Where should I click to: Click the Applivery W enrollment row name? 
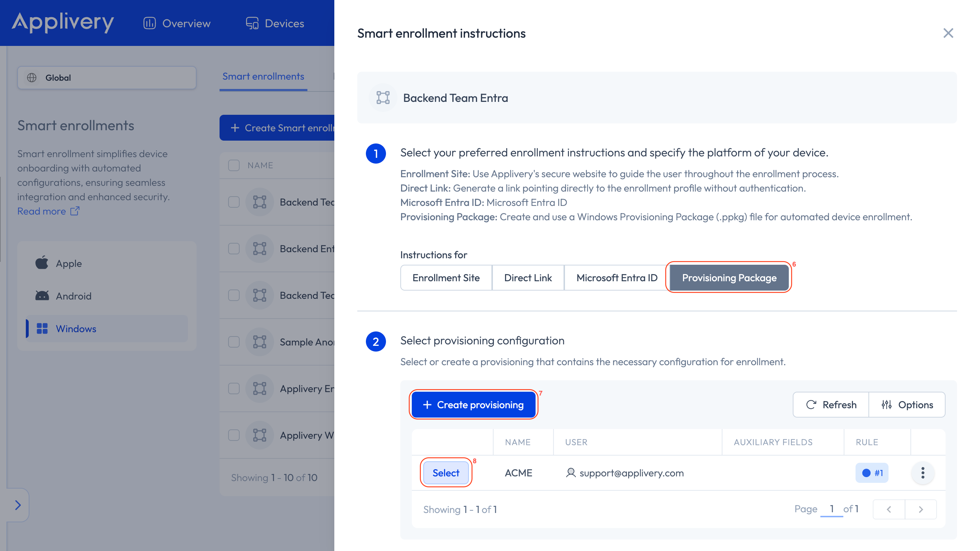click(307, 435)
